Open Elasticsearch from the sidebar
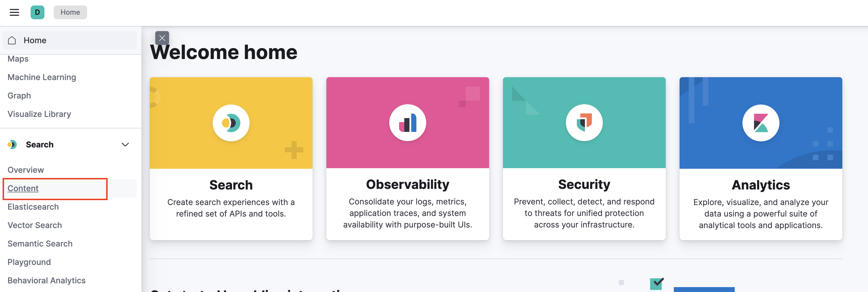Viewport: 868px width, 292px height. pos(33,206)
